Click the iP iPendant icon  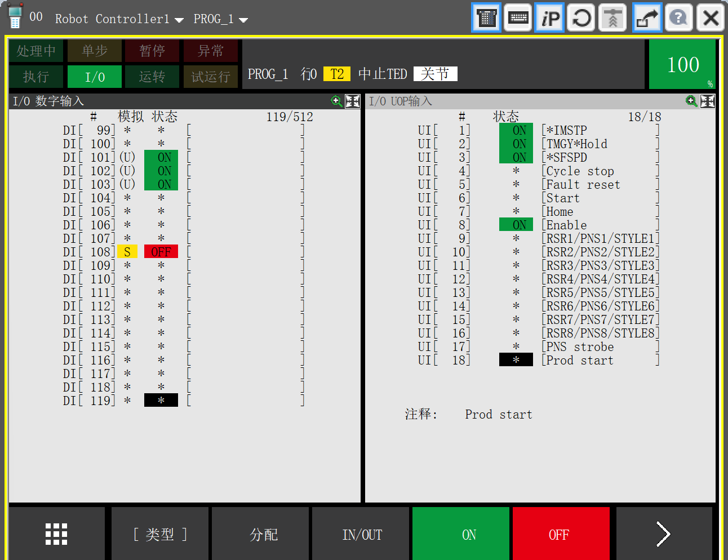[549, 18]
